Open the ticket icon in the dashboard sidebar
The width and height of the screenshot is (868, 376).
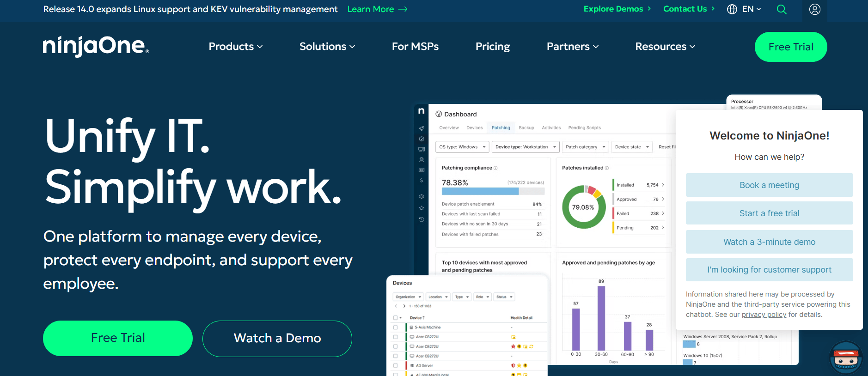pos(422,170)
